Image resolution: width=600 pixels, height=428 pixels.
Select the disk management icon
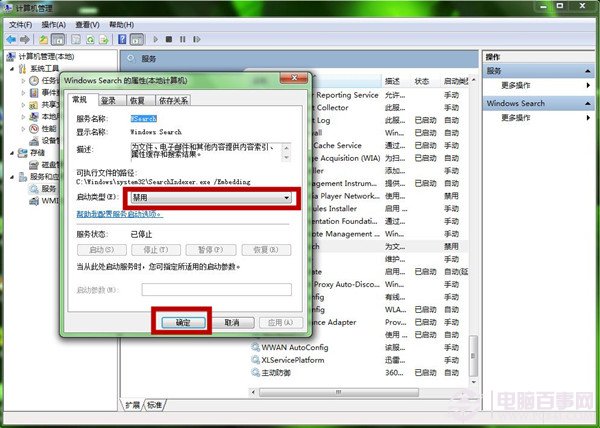click(x=34, y=165)
